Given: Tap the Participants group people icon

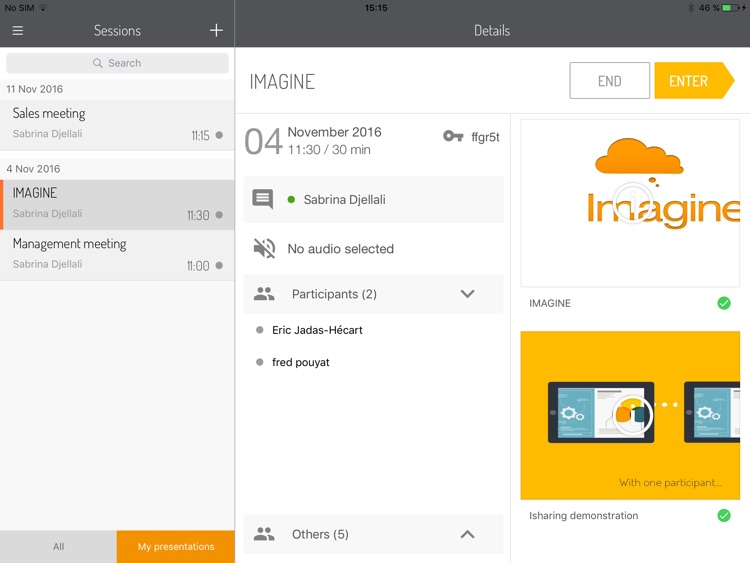Looking at the screenshot, I should (264, 294).
